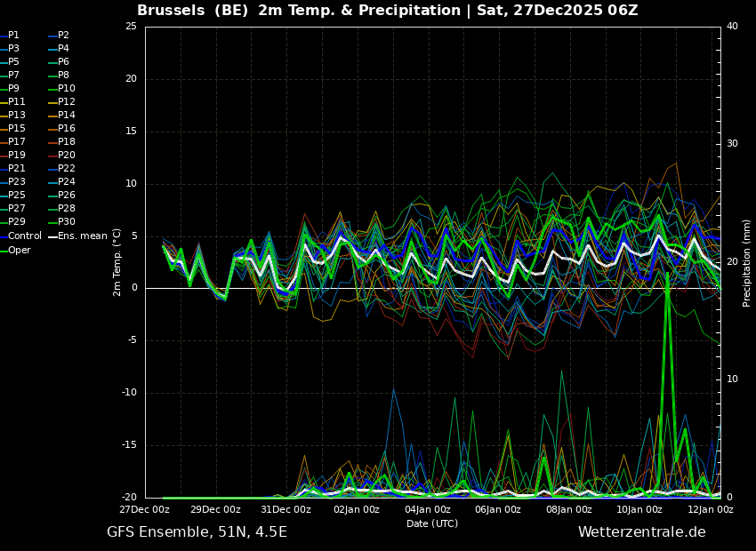The height and width of the screenshot is (551, 756).
Task: Click the 2m Temp. (°C) axis label
Action: [x=117, y=262]
